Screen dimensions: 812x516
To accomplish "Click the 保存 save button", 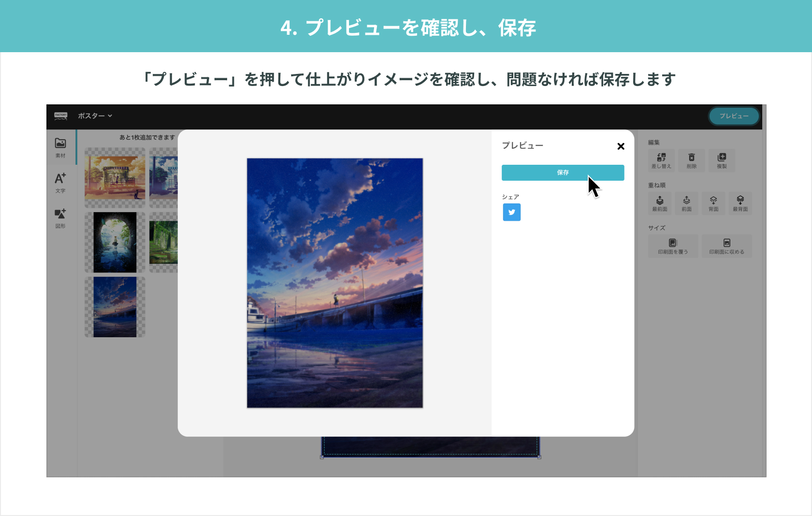I will point(563,172).
